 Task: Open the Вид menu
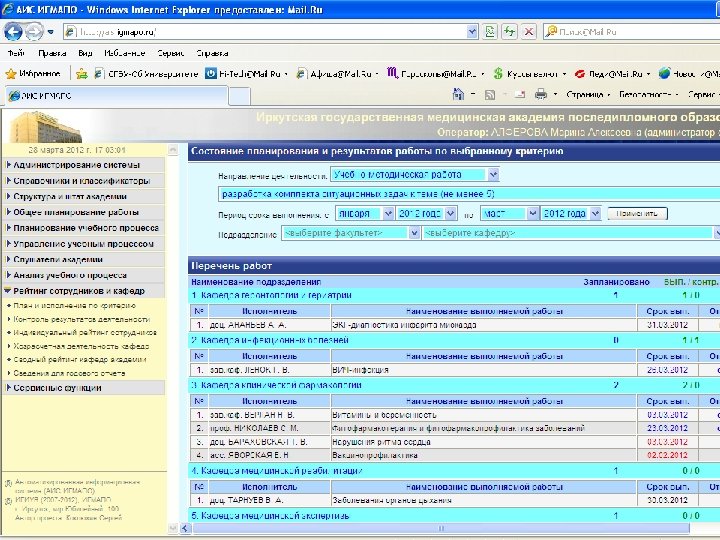85,53
